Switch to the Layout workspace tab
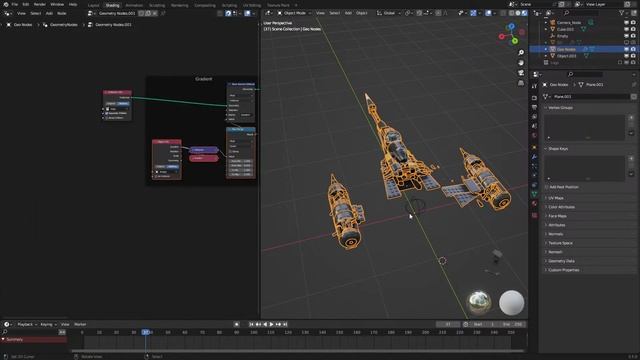640x360 pixels. (93, 5)
